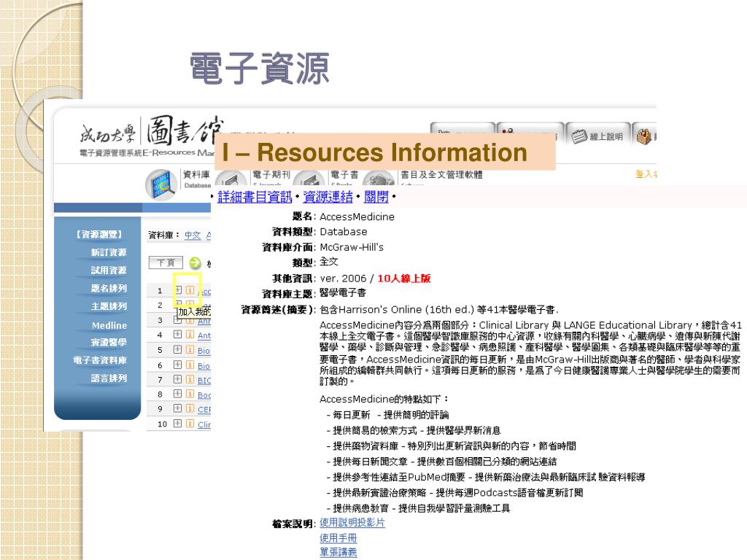Click the red text 10人線上版
Screen dimensions: 747x560
(x=404, y=278)
